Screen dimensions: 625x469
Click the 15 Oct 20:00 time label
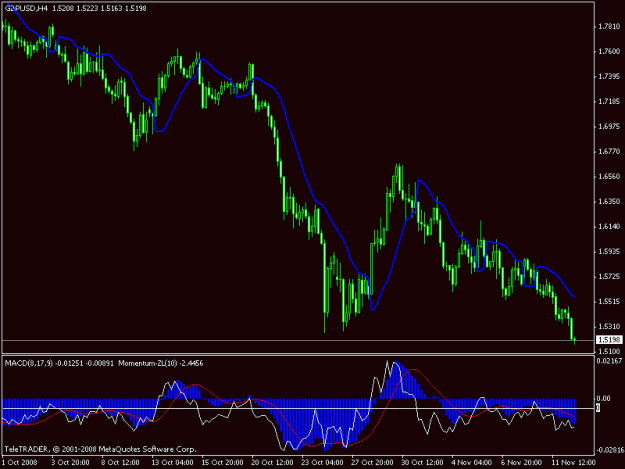tap(222, 463)
